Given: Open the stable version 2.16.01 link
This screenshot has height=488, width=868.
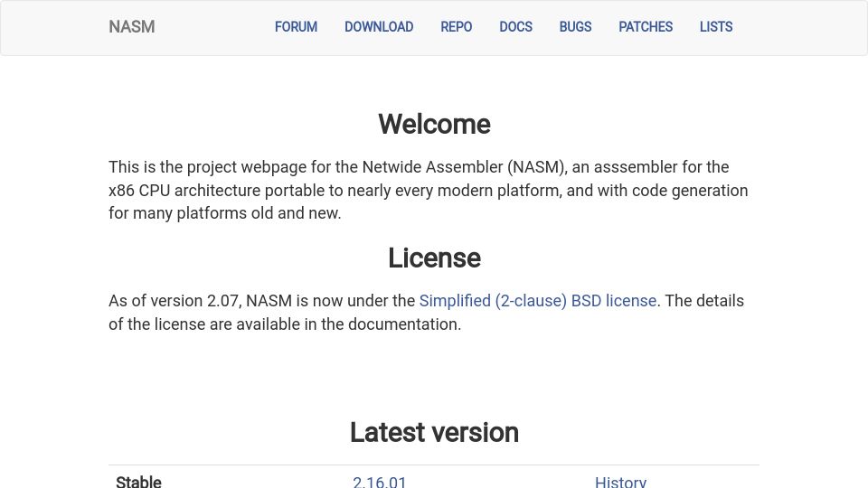Looking at the screenshot, I should pos(379,482).
